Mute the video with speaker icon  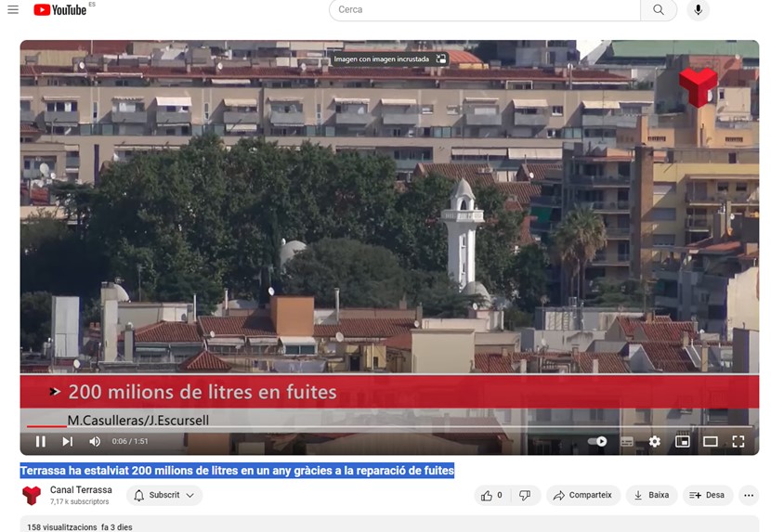(x=95, y=442)
